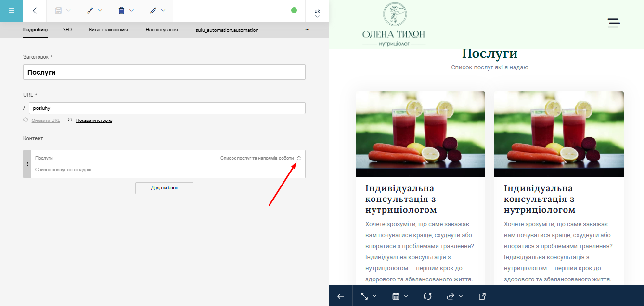Image resolution: width=644 pixels, height=306 pixels.
Task: Refresh the preview with reload icon
Action: tap(427, 296)
